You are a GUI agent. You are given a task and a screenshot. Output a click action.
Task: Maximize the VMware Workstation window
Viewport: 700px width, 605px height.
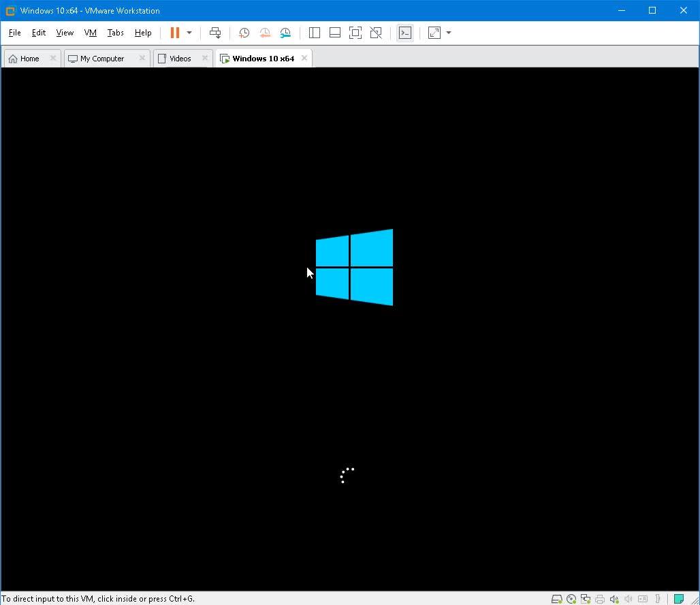(x=652, y=10)
